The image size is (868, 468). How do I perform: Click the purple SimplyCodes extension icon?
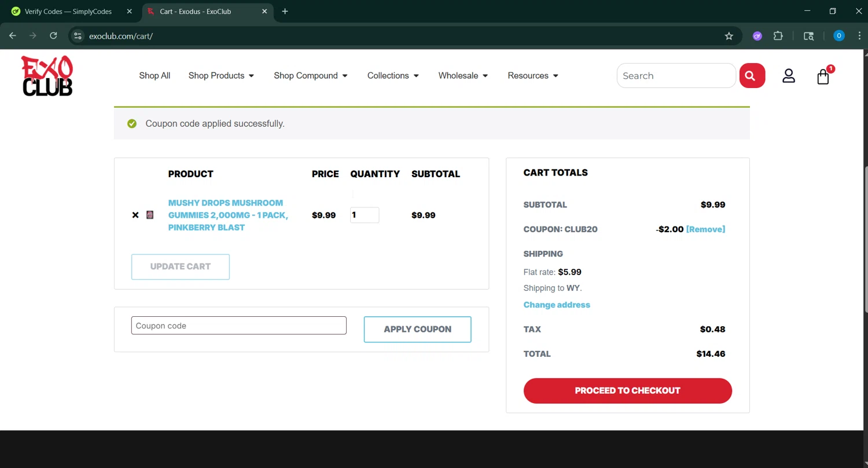click(757, 36)
